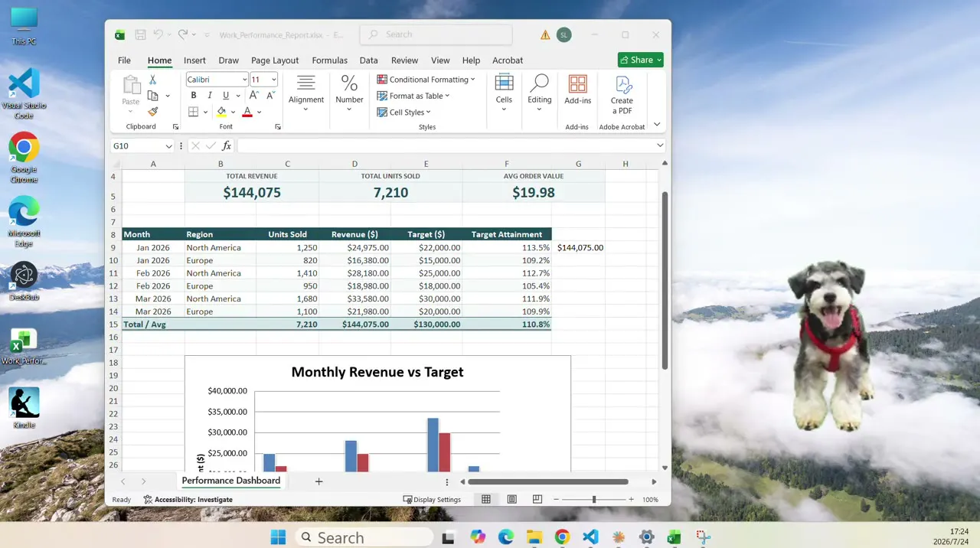Click the Copy icon in Clipboard group
Viewport: 980px width, 548px height.
pyautogui.click(x=152, y=96)
